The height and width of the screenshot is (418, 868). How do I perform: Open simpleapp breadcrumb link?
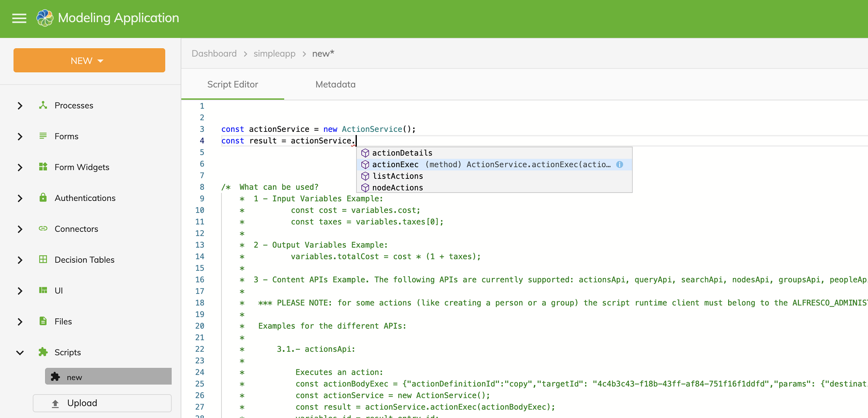[274, 53]
